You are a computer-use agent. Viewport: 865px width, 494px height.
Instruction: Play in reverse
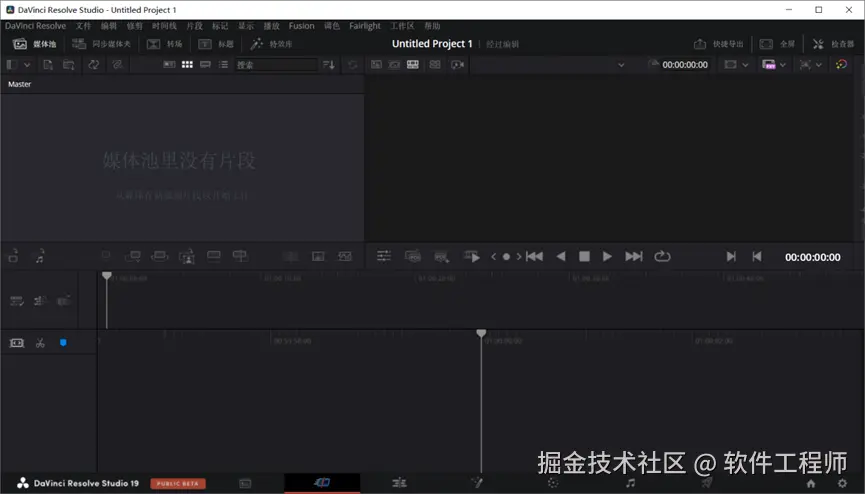[x=561, y=256]
